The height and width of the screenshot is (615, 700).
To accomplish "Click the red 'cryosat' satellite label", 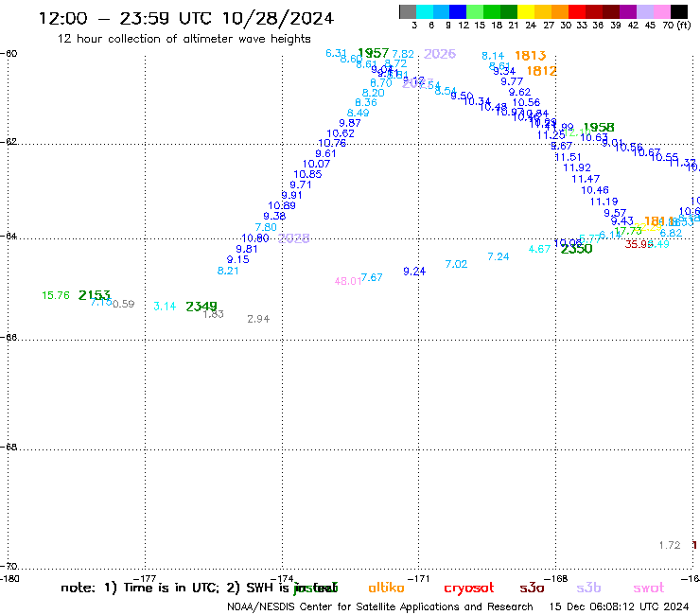I will (469, 589).
